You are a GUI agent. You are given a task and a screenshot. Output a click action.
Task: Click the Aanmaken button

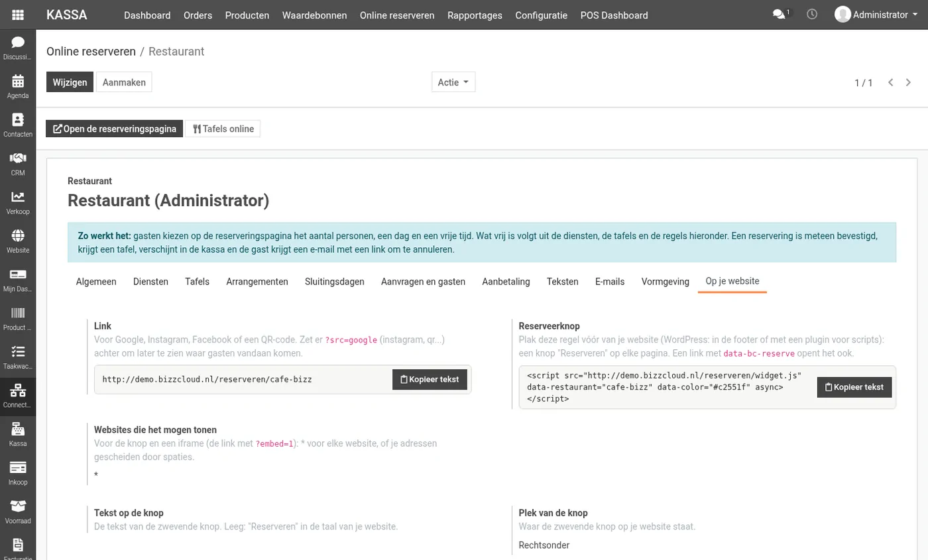(x=124, y=82)
